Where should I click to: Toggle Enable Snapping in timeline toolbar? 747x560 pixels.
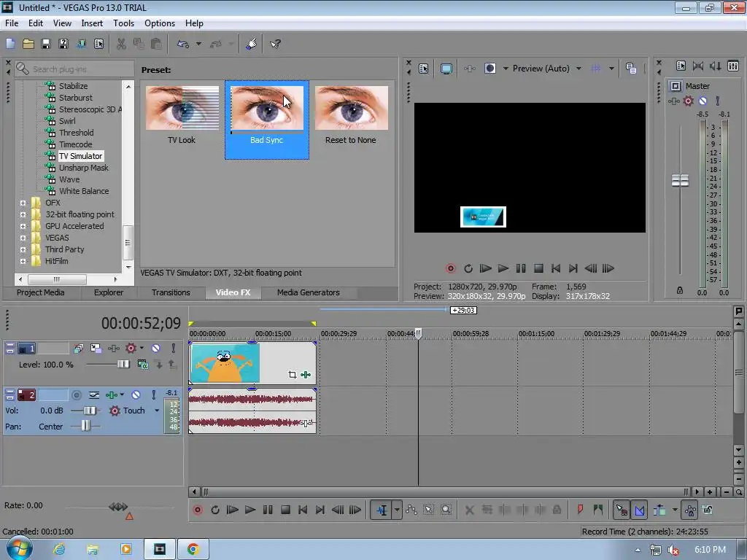pyautogui.click(x=622, y=510)
